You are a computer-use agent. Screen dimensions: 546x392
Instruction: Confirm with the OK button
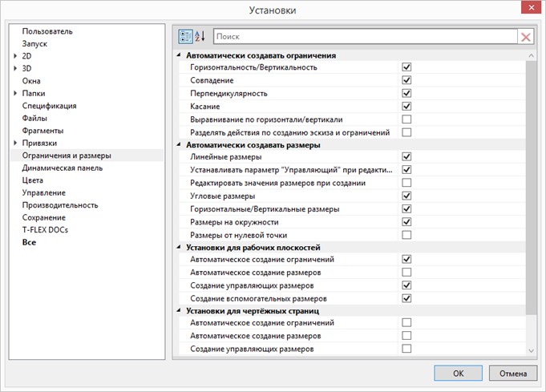(459, 374)
